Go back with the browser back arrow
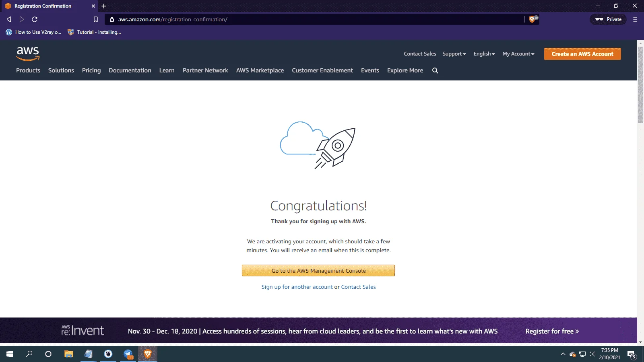The width and height of the screenshot is (644, 362). pos(9,19)
